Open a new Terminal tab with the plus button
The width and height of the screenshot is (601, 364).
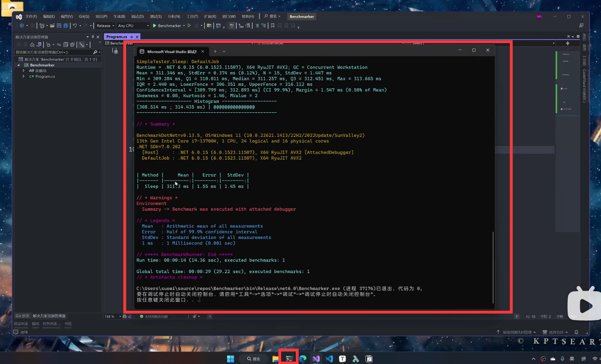click(x=215, y=51)
